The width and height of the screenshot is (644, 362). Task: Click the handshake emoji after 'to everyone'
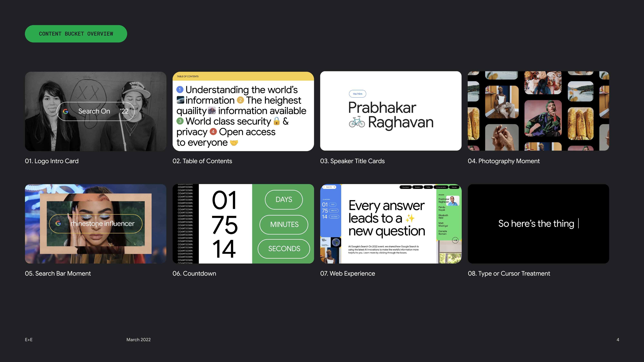coord(234,143)
